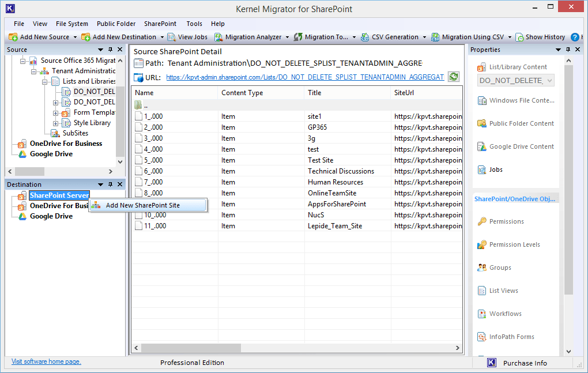Open the Add New Source dropdown arrow

tap(75, 37)
